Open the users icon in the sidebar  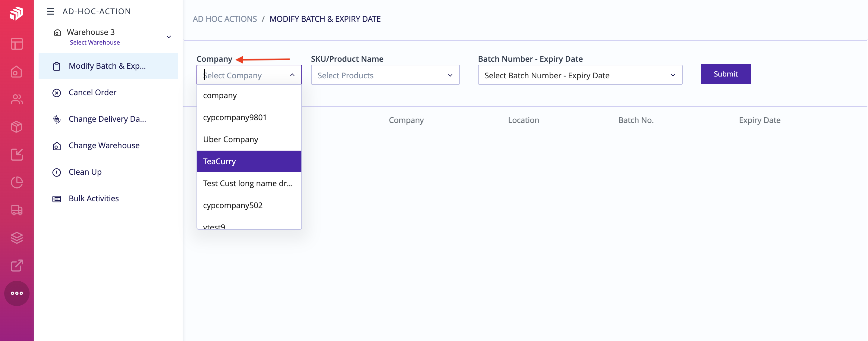[x=17, y=99]
